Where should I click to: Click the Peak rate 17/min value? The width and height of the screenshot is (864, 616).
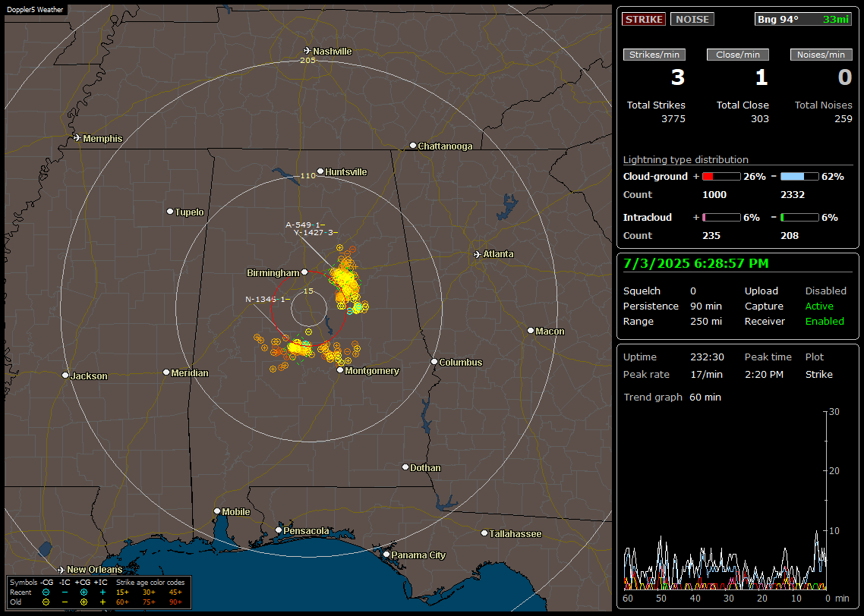click(707, 374)
